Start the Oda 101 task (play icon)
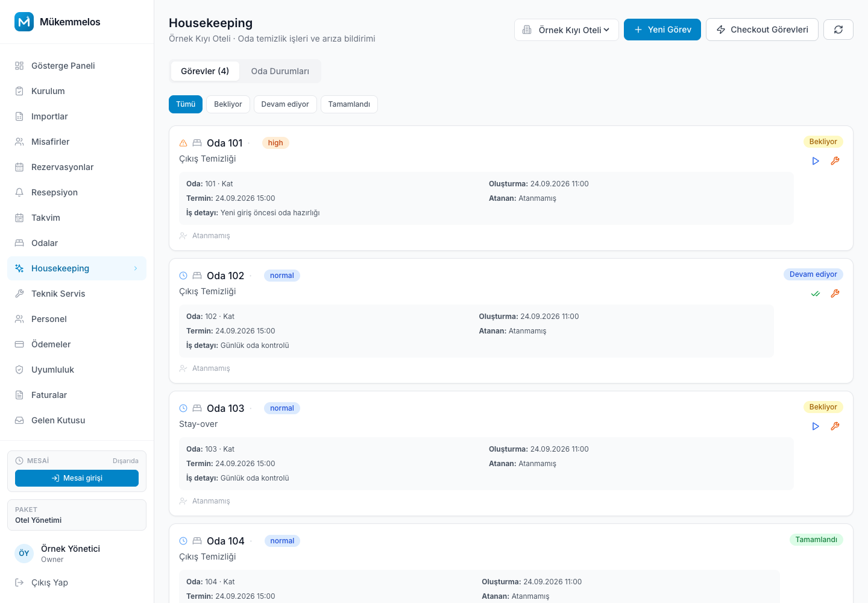The height and width of the screenshot is (603, 868). click(x=816, y=161)
